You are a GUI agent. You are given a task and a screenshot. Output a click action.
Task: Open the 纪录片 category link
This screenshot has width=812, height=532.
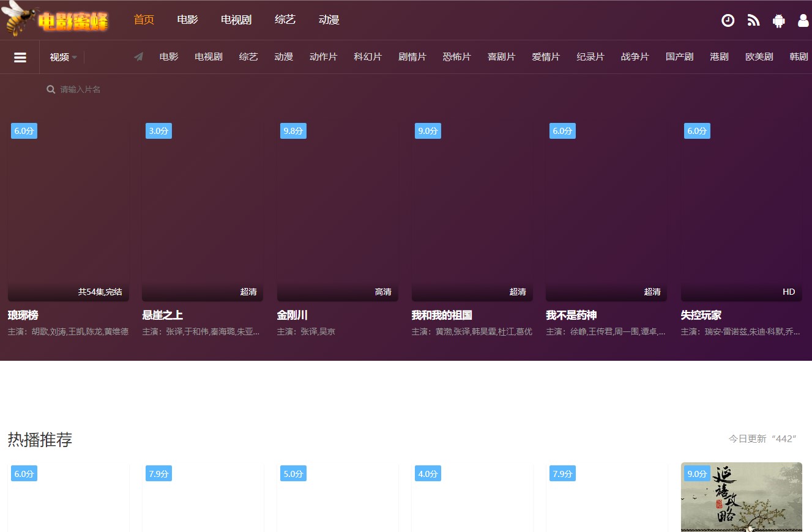[590, 57]
